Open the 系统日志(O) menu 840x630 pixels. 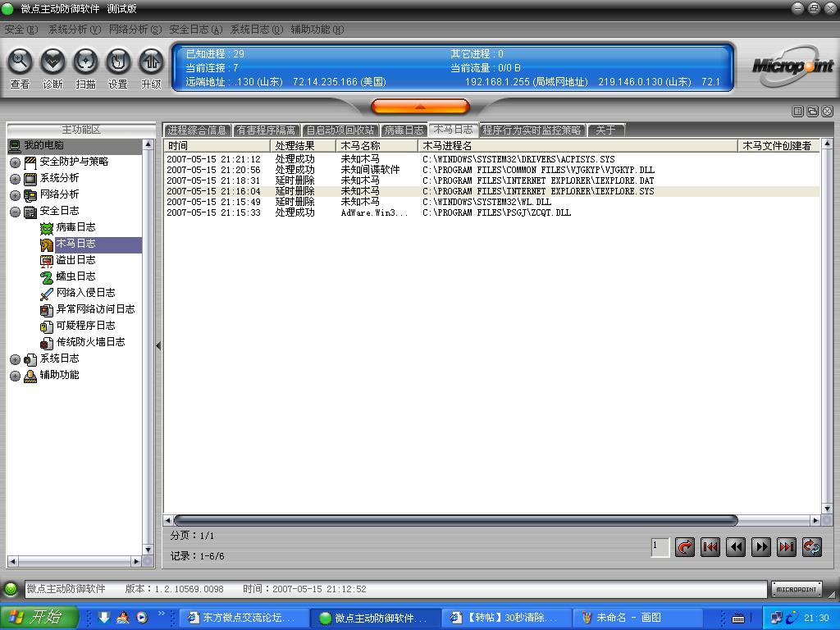coord(257,30)
